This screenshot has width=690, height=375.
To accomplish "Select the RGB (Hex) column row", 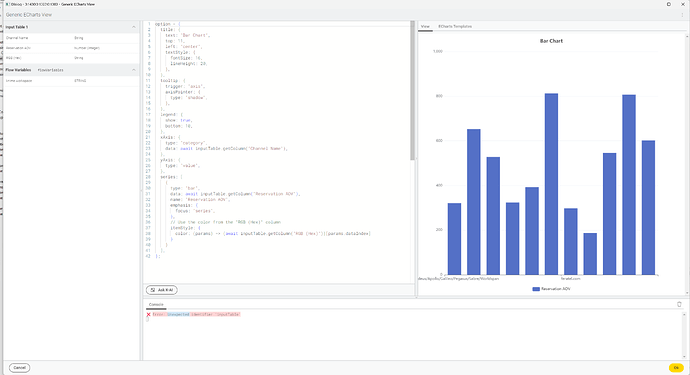I will click(72, 58).
